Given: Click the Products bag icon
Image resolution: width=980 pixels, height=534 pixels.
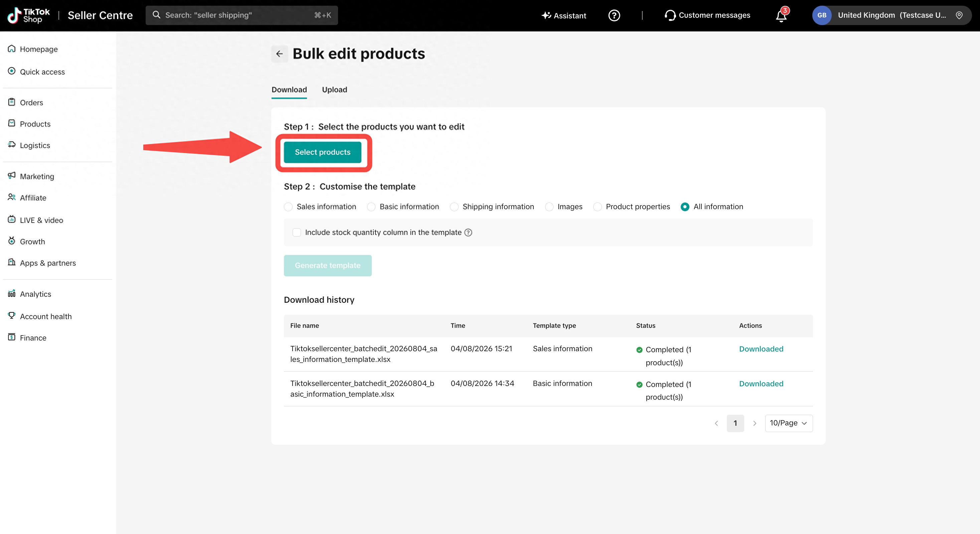Looking at the screenshot, I should click(12, 123).
